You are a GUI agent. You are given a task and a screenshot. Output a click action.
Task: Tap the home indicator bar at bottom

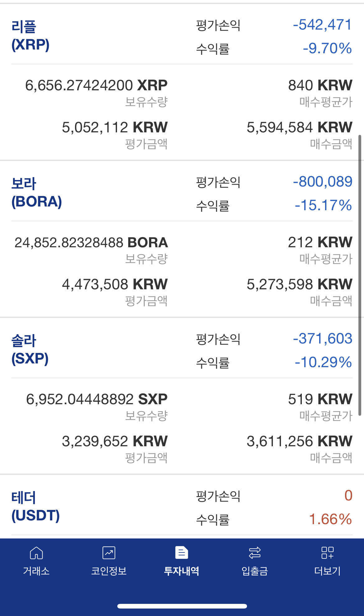[182, 606]
